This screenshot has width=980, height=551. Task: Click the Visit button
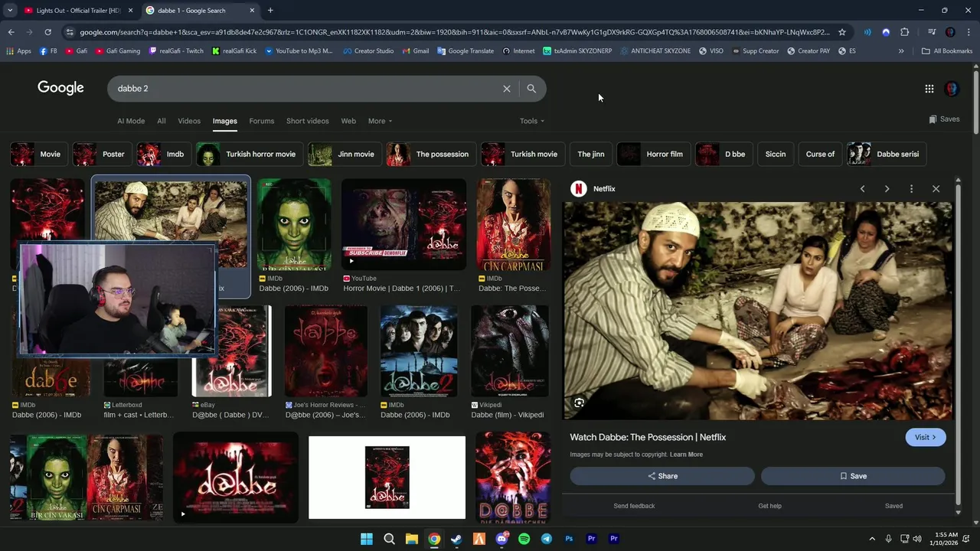tap(926, 438)
